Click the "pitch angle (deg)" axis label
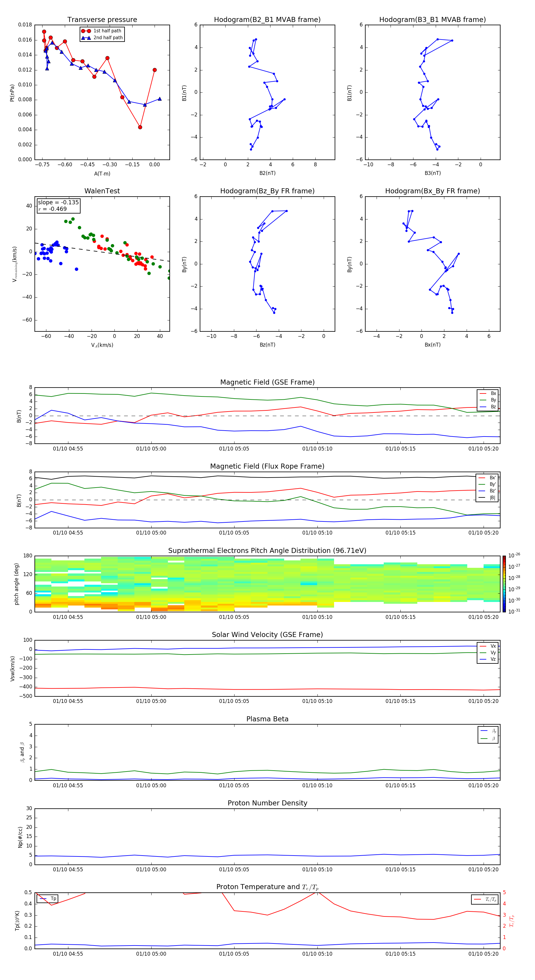The image size is (535, 980). [16, 584]
